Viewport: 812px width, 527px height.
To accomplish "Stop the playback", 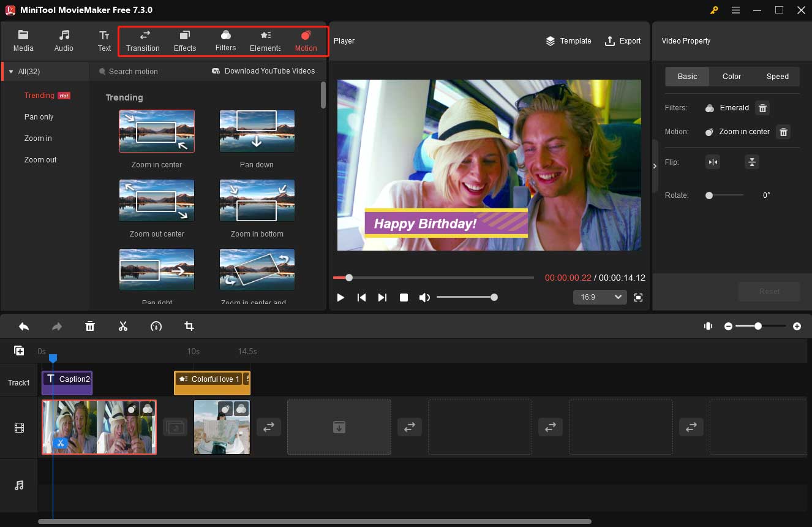I will 404,297.
